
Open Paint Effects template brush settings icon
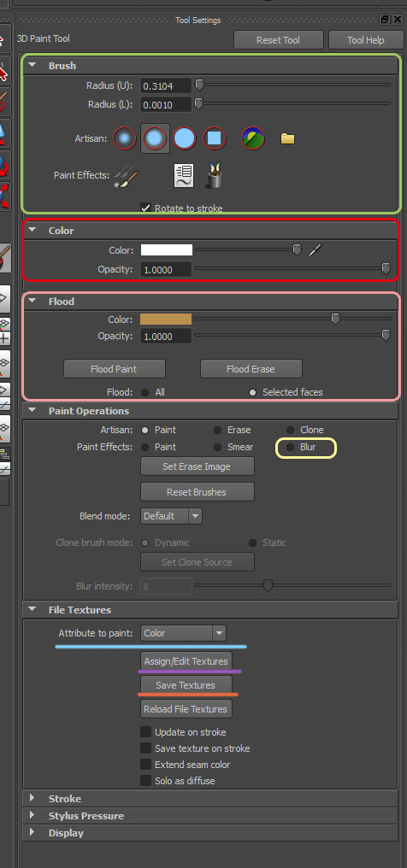click(x=183, y=175)
